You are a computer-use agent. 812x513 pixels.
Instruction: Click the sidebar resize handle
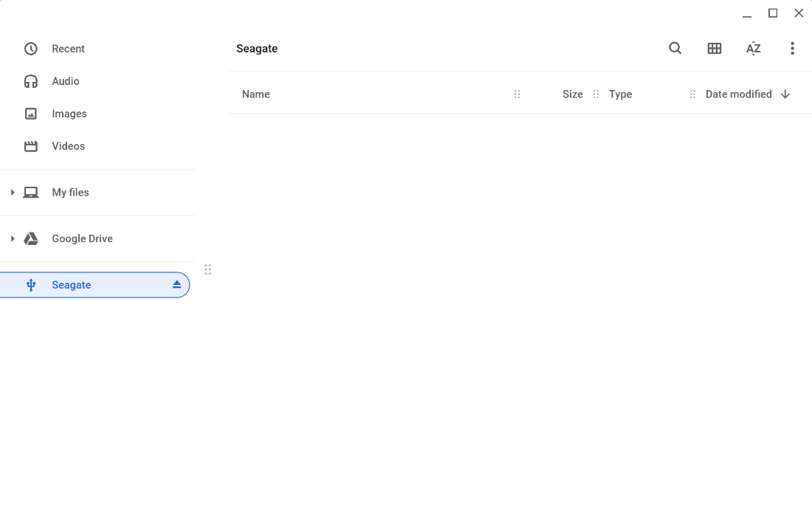(207, 269)
